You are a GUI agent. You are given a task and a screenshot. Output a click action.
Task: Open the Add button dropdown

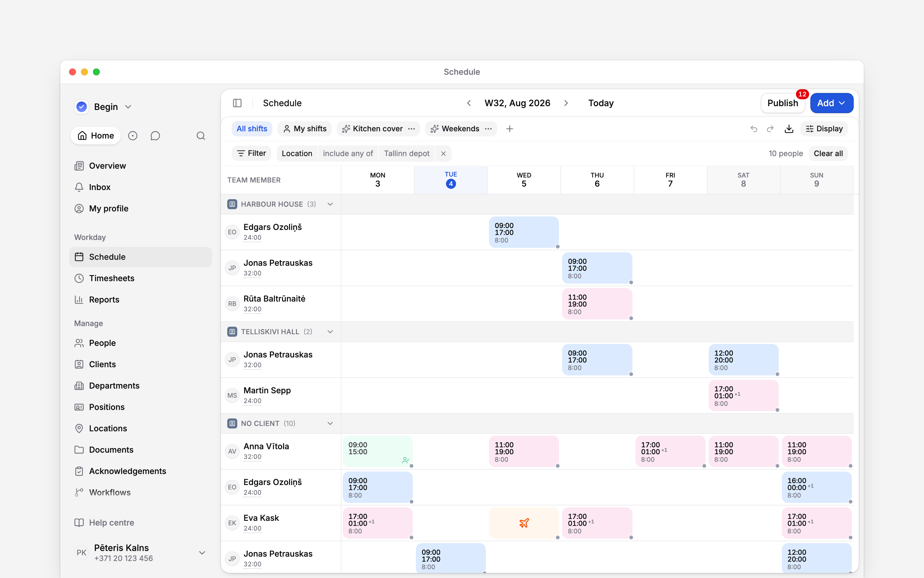tap(832, 103)
